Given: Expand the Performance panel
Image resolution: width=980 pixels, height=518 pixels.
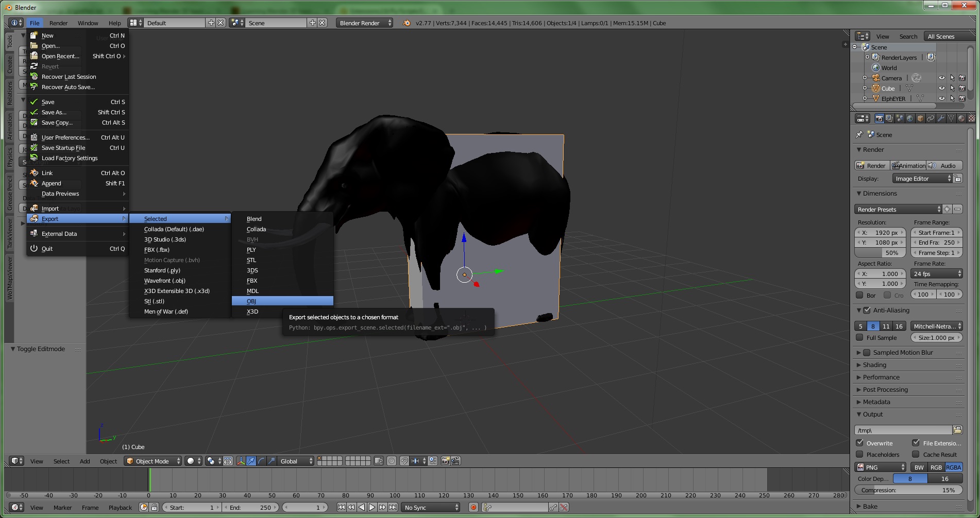Looking at the screenshot, I should coord(881,377).
